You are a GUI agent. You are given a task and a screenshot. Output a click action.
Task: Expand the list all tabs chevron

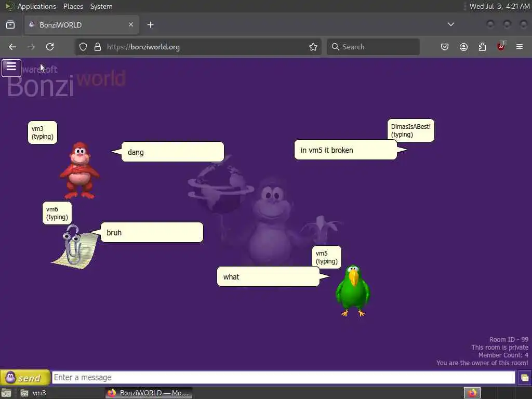[451, 24]
